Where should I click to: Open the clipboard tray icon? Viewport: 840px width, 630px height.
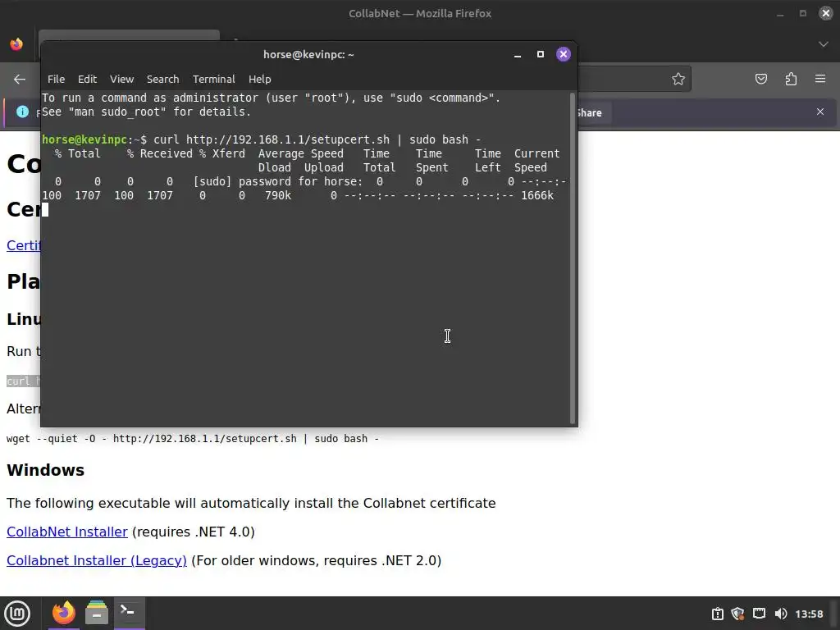coord(717,614)
